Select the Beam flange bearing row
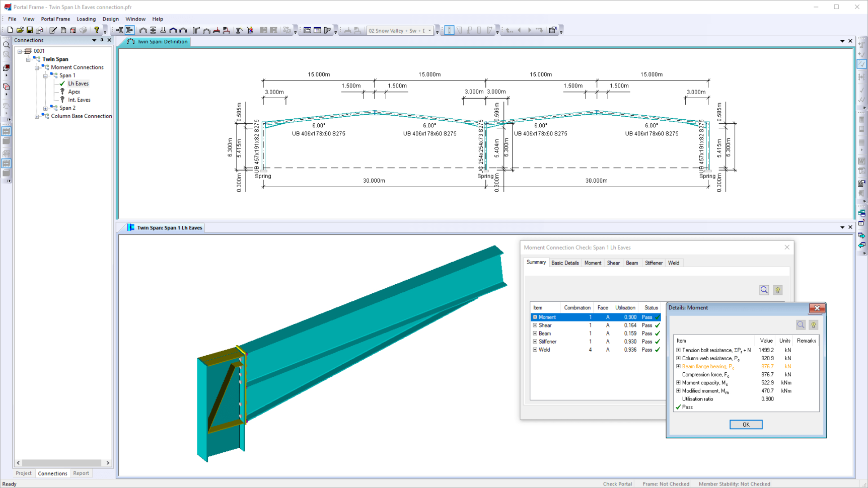The width and height of the screenshot is (868, 488). tap(746, 366)
